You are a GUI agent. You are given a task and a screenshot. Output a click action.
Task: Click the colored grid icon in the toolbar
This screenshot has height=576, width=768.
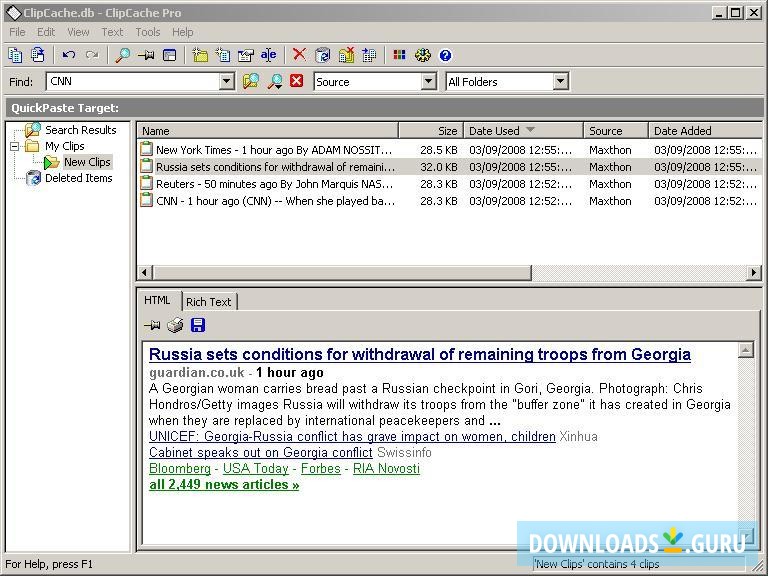click(399, 55)
